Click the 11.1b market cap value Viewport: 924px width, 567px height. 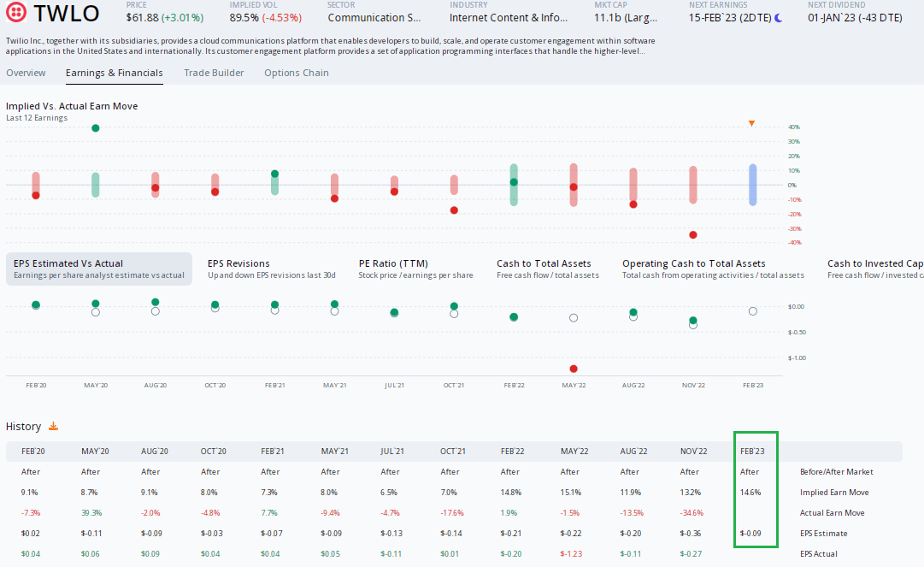(625, 18)
